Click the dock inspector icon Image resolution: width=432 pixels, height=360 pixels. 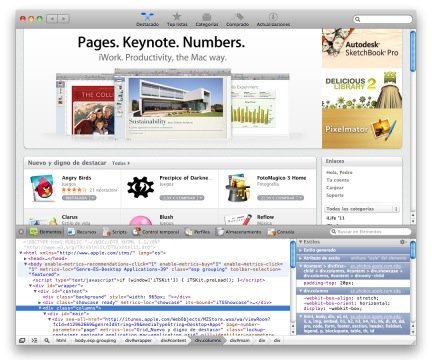pos(22,340)
